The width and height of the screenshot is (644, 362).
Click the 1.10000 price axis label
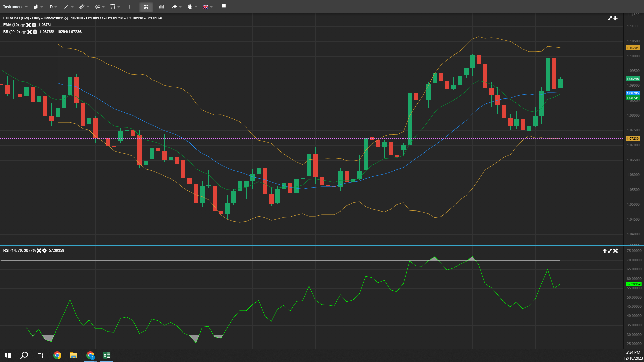tap(633, 56)
